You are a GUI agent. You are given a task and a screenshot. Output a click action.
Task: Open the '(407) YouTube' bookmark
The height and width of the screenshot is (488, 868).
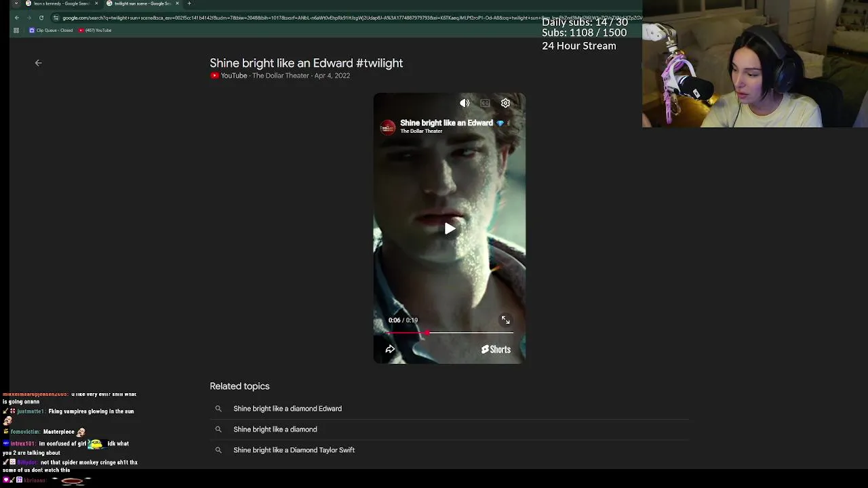(x=95, y=30)
